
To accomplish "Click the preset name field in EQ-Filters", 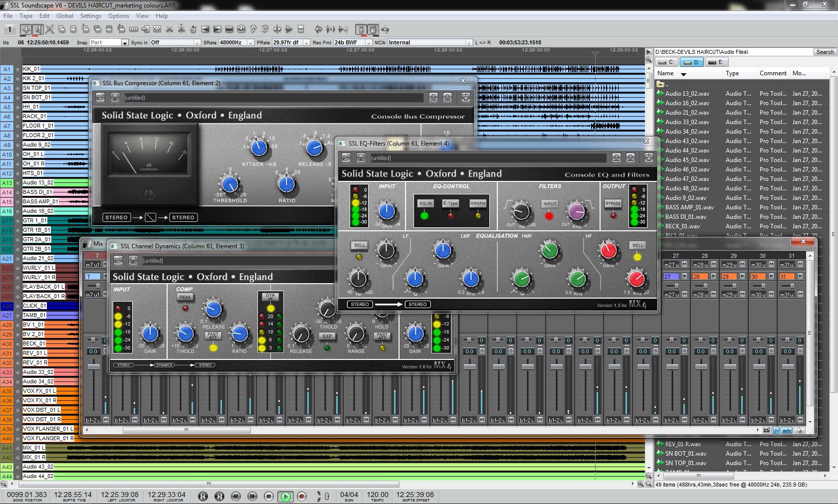I will point(488,158).
